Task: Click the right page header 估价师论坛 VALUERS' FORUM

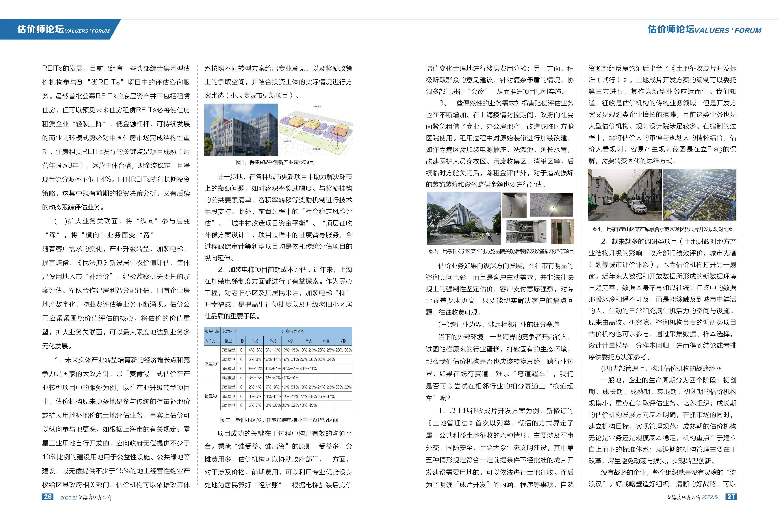Action: tap(704, 30)
